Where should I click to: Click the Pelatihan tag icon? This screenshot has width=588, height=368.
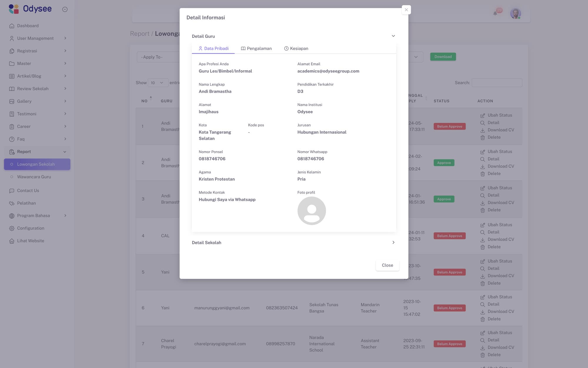(12, 203)
